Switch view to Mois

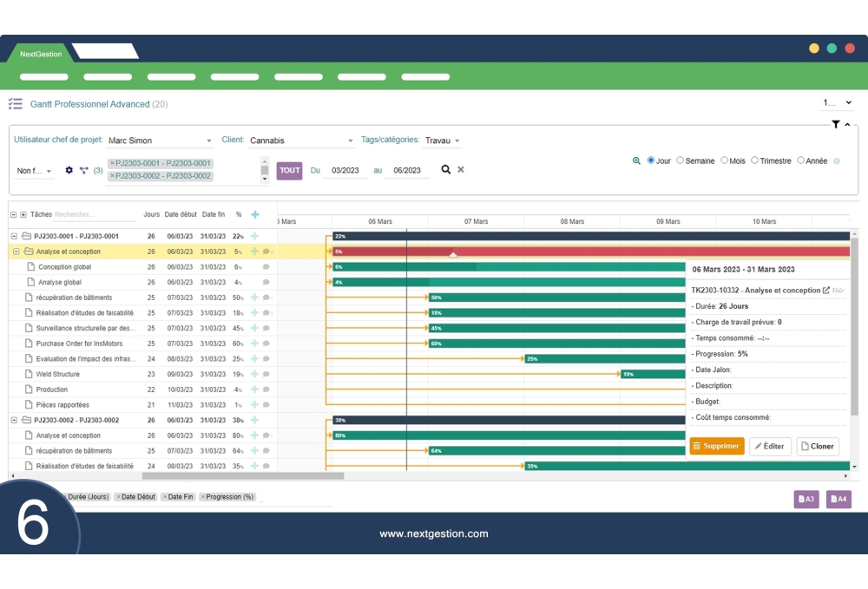point(725,161)
